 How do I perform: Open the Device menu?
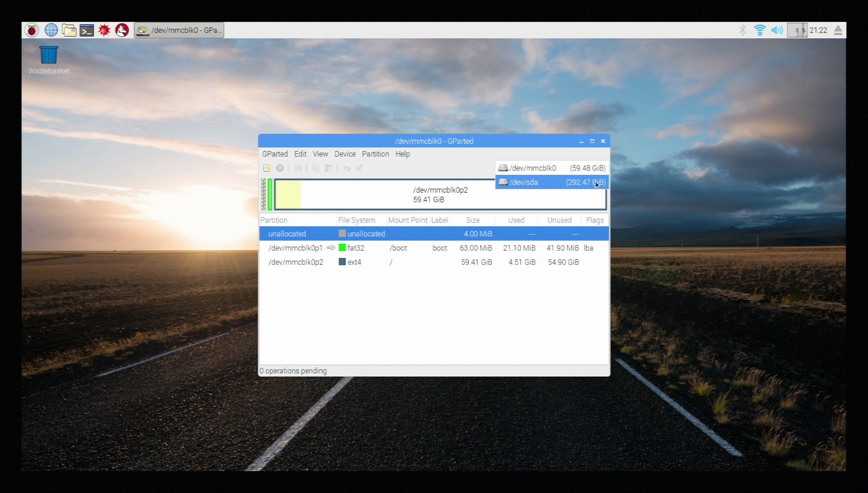345,154
